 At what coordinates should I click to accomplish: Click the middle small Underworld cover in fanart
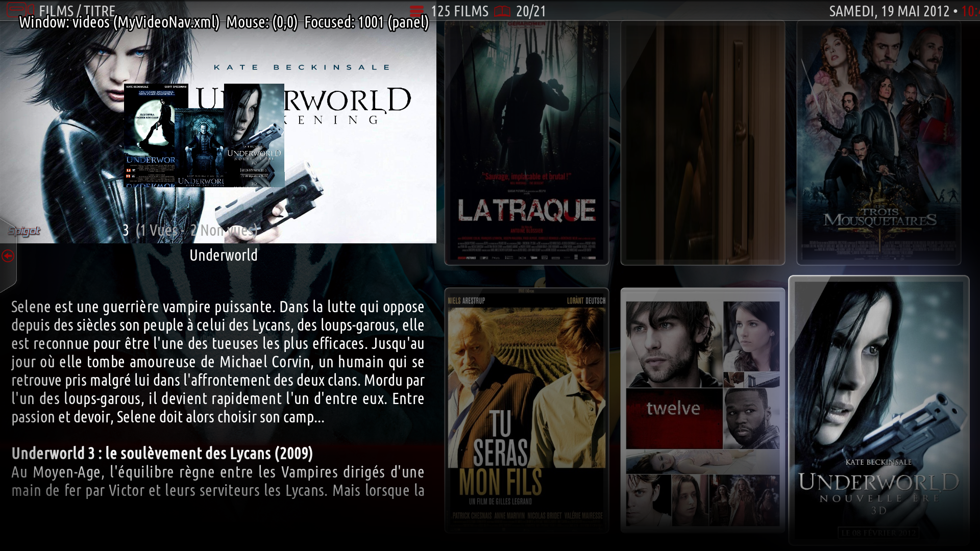pyautogui.click(x=200, y=147)
